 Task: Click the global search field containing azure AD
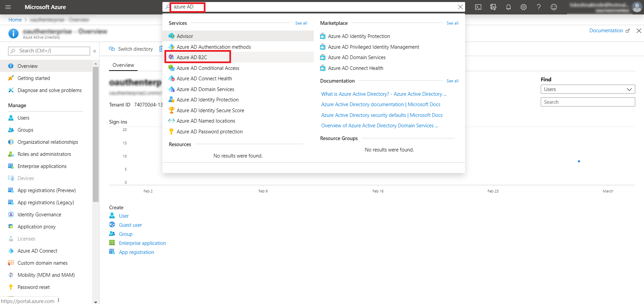click(314, 7)
